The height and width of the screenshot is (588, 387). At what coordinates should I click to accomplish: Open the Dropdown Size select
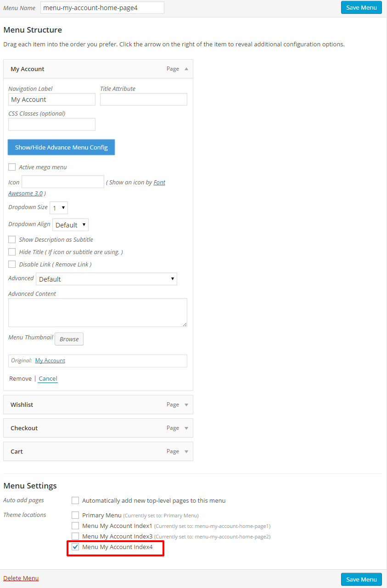point(59,208)
